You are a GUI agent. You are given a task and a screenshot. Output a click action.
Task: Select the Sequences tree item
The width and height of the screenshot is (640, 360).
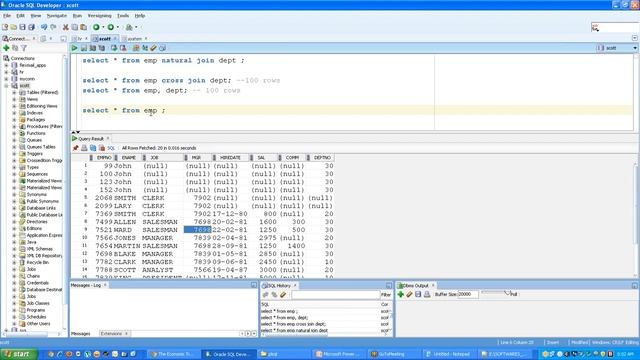(x=37, y=174)
